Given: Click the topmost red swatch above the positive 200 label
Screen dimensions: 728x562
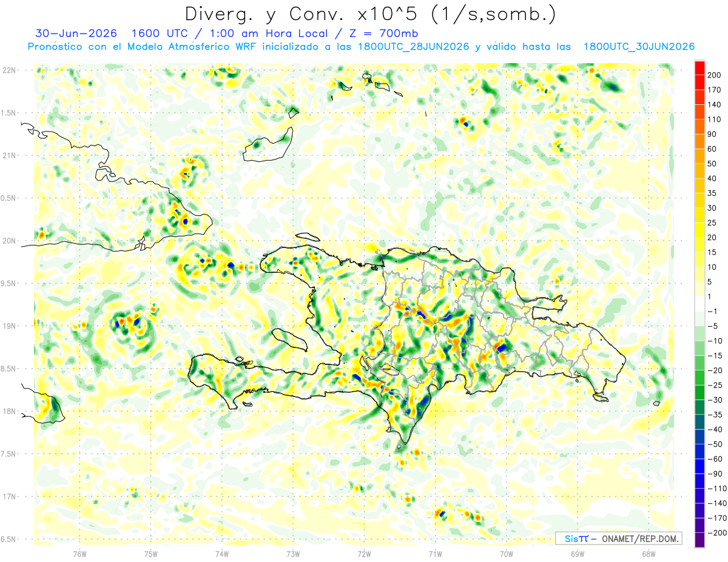Looking at the screenshot, I should click(x=699, y=67).
